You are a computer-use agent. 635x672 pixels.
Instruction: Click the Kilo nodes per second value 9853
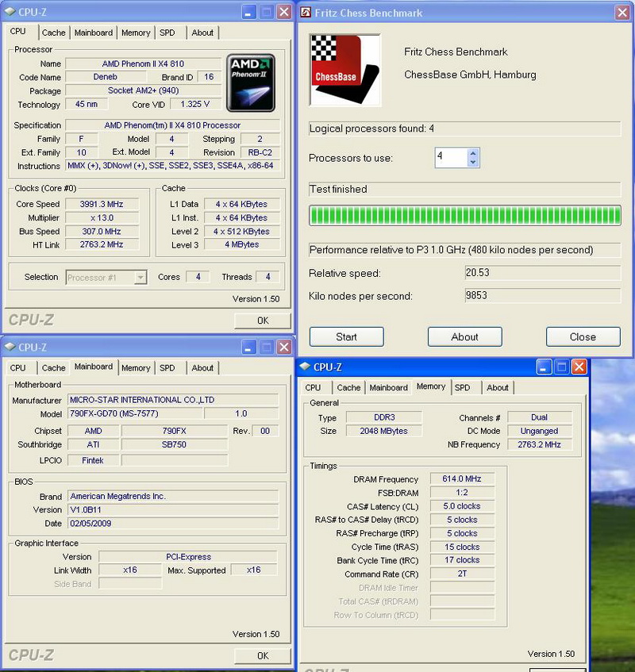coord(543,295)
